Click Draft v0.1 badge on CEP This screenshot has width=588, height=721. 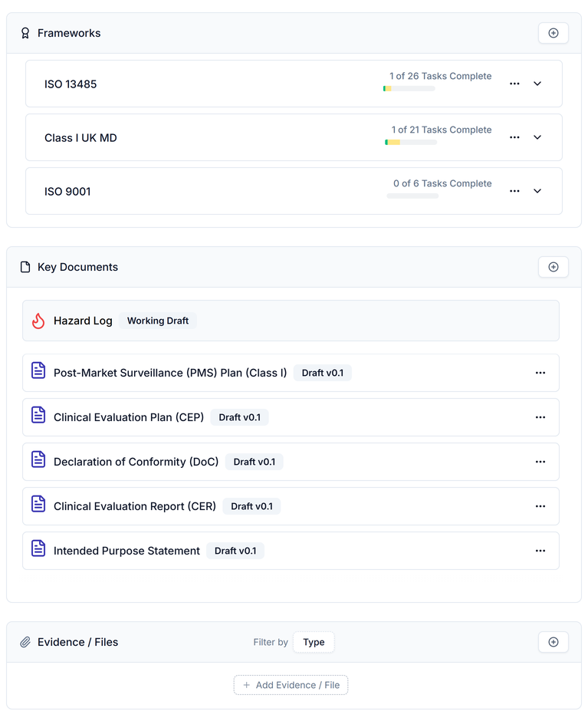239,417
